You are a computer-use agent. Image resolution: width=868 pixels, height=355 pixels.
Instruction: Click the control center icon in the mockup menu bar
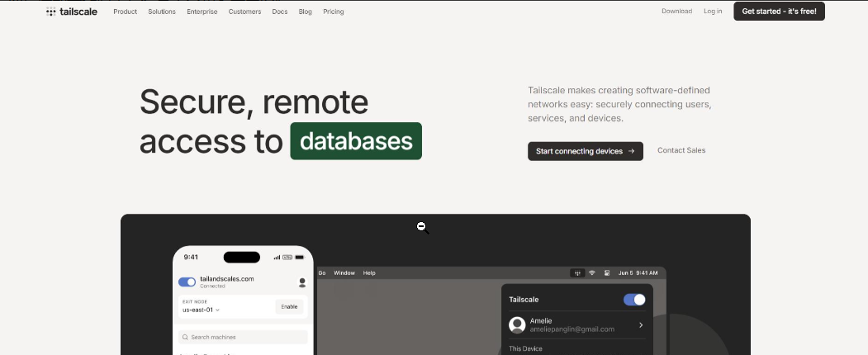[x=607, y=273]
